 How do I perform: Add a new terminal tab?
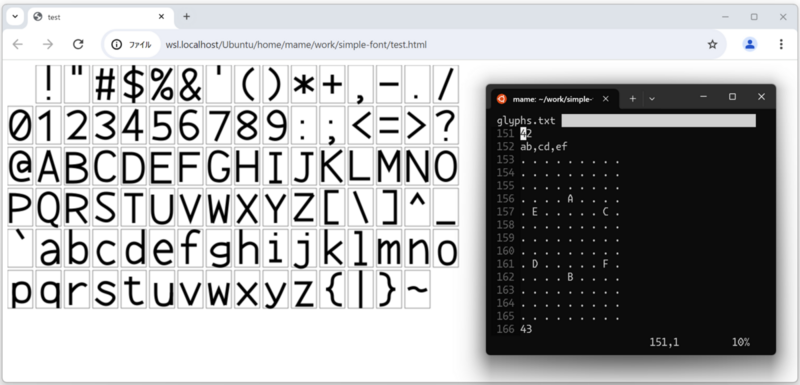click(633, 99)
